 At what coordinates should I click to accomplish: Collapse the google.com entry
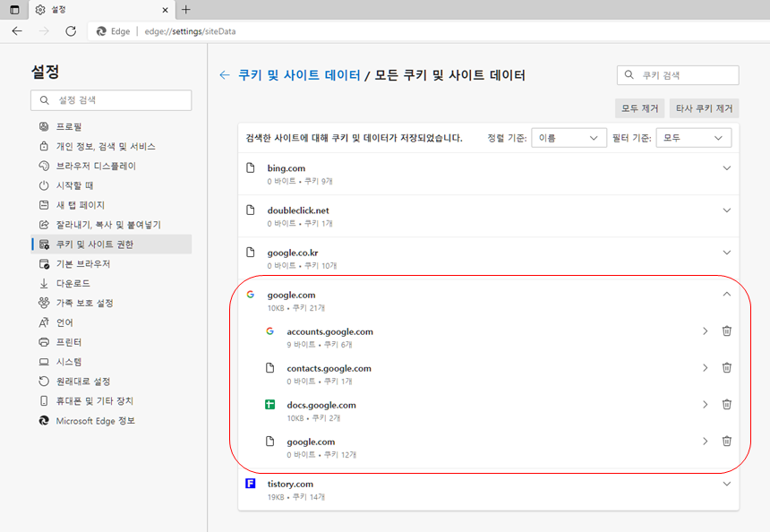pos(727,295)
